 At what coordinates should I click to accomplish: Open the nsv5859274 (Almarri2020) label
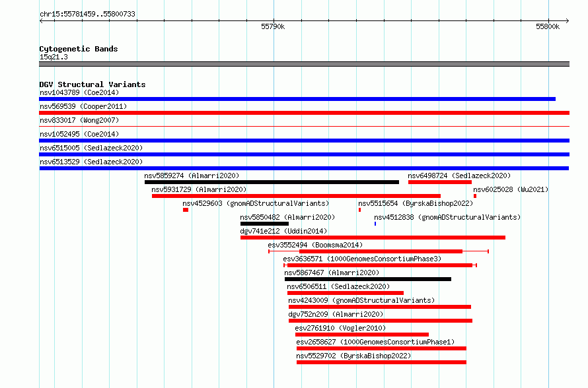192,176
